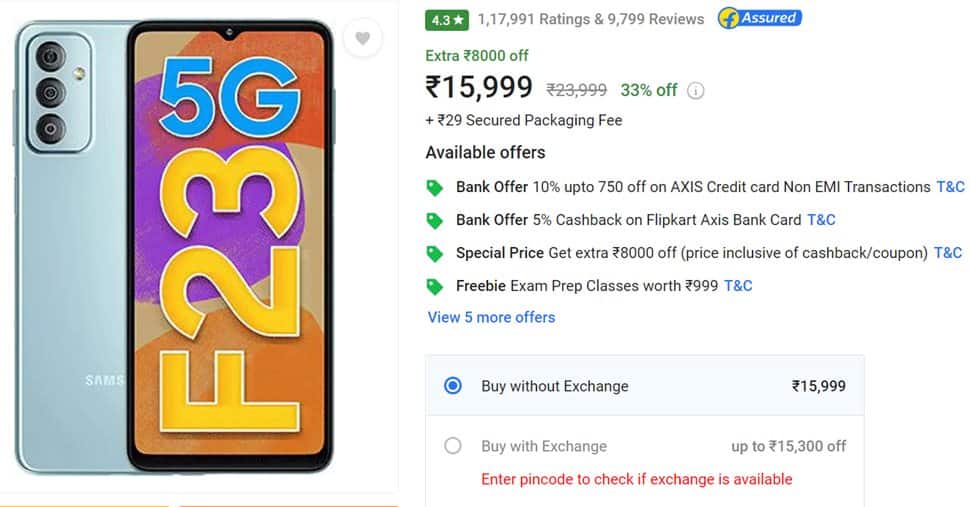The image size is (970, 507).
Task: Click the ₹15,999 price in Buy without Exchange
Action: tap(818, 386)
